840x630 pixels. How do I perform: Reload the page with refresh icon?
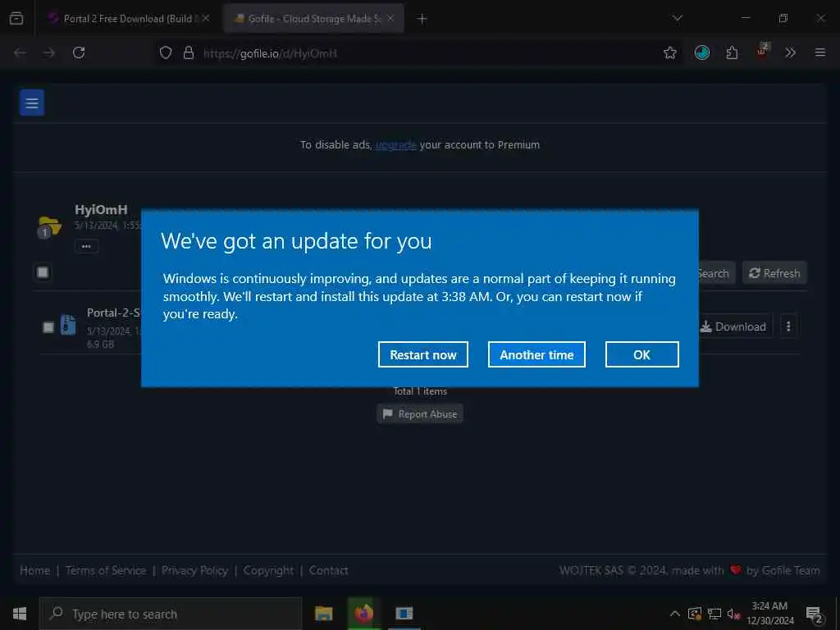pyautogui.click(x=79, y=52)
